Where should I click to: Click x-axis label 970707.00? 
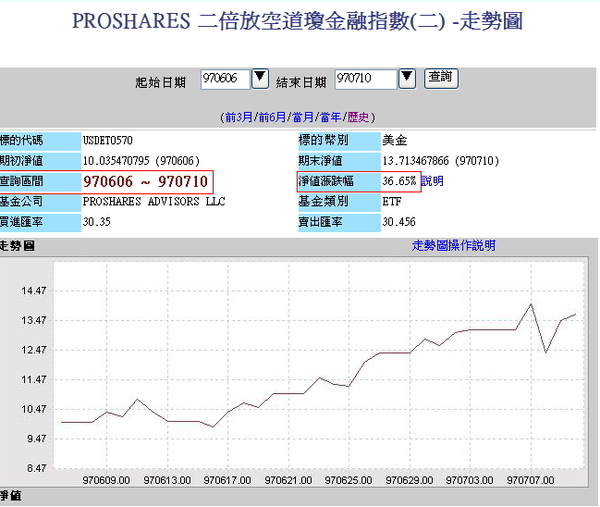tap(530, 480)
